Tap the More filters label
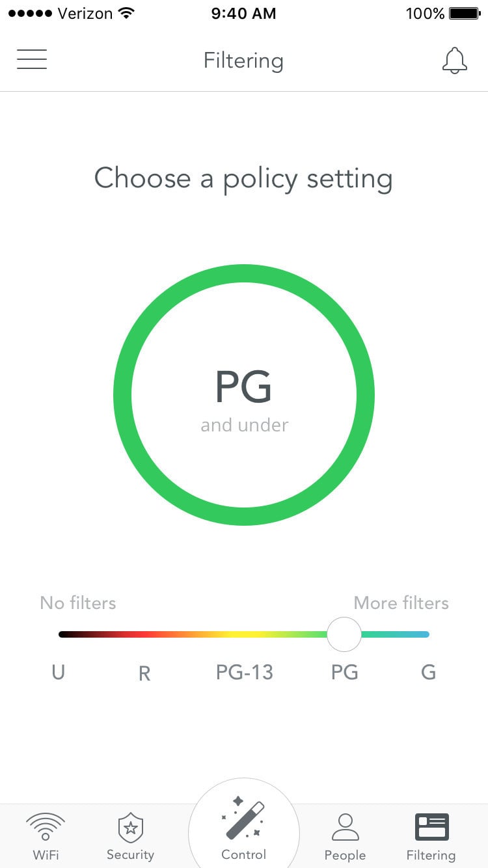Viewport: 488px width, 868px height. tap(401, 603)
